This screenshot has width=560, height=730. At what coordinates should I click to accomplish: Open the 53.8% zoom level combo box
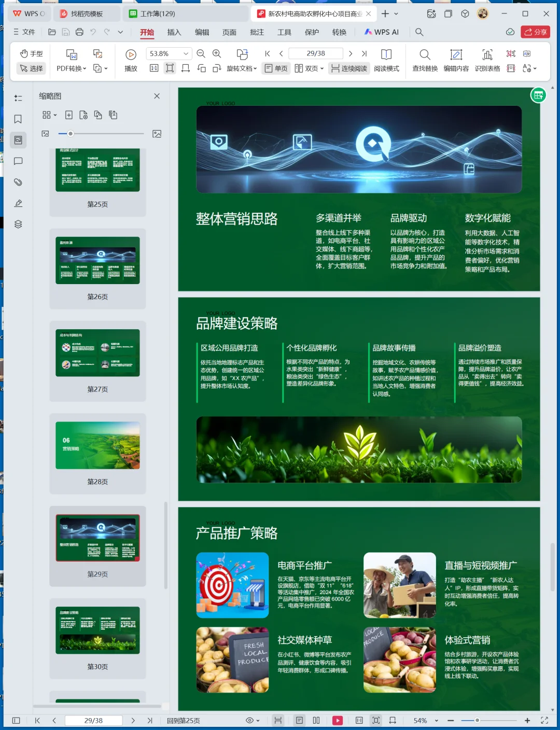pyautogui.click(x=169, y=53)
